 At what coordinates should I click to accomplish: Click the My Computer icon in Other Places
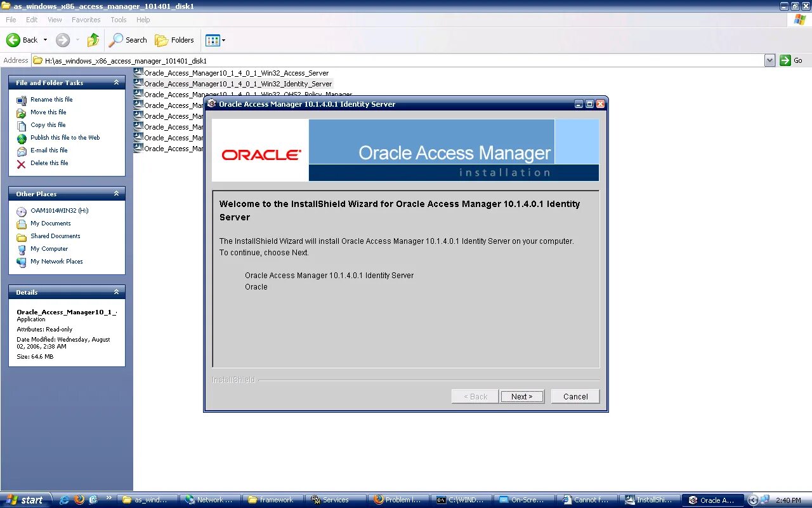[22, 249]
